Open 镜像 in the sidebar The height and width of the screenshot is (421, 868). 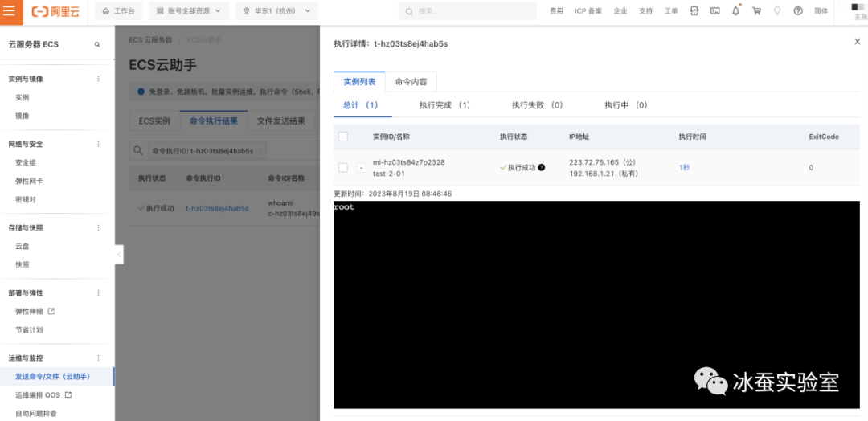pyautogui.click(x=23, y=116)
